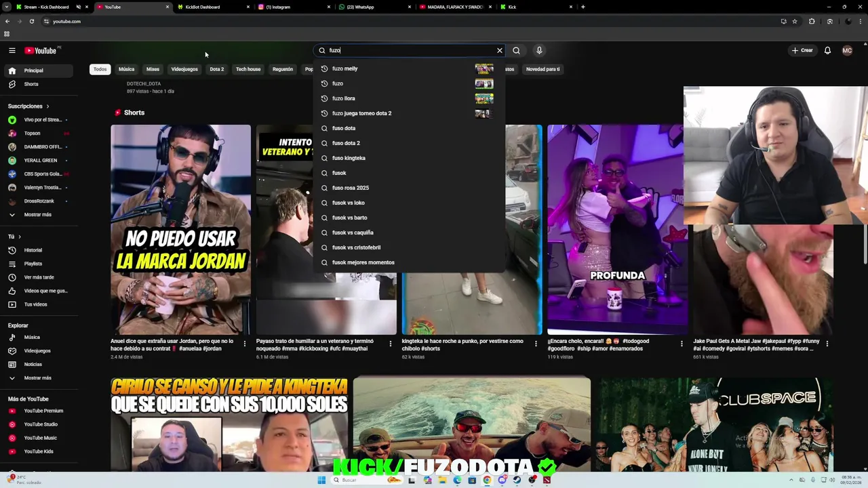Screen dimensions: 868x488
Task: Select the Dota 2 filter chip
Action: click(x=217, y=69)
